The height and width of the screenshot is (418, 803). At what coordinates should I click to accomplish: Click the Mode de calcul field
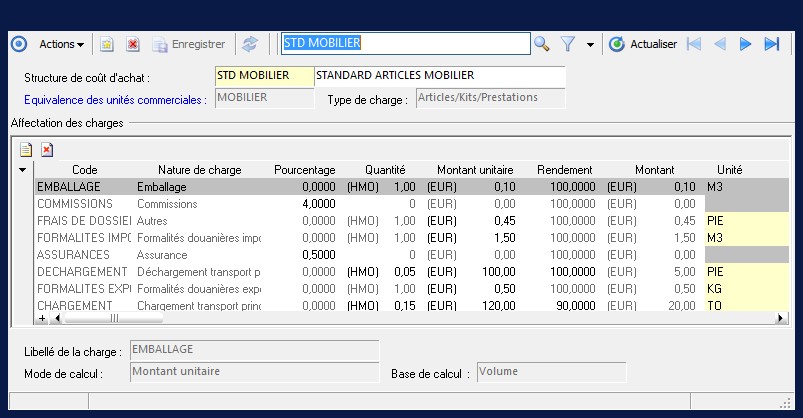coord(255,372)
